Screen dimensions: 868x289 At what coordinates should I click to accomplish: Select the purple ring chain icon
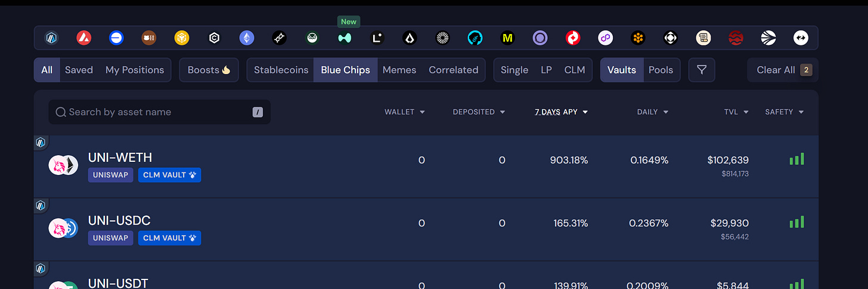(x=540, y=38)
